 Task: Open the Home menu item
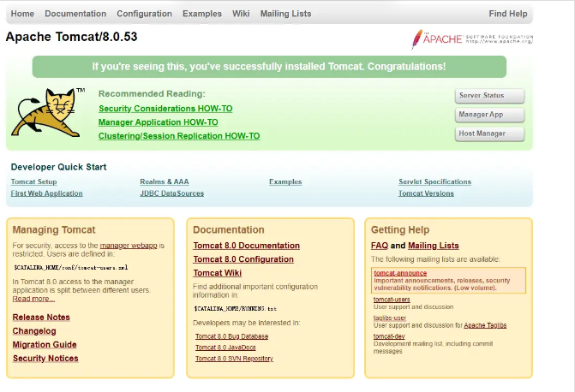[22, 14]
